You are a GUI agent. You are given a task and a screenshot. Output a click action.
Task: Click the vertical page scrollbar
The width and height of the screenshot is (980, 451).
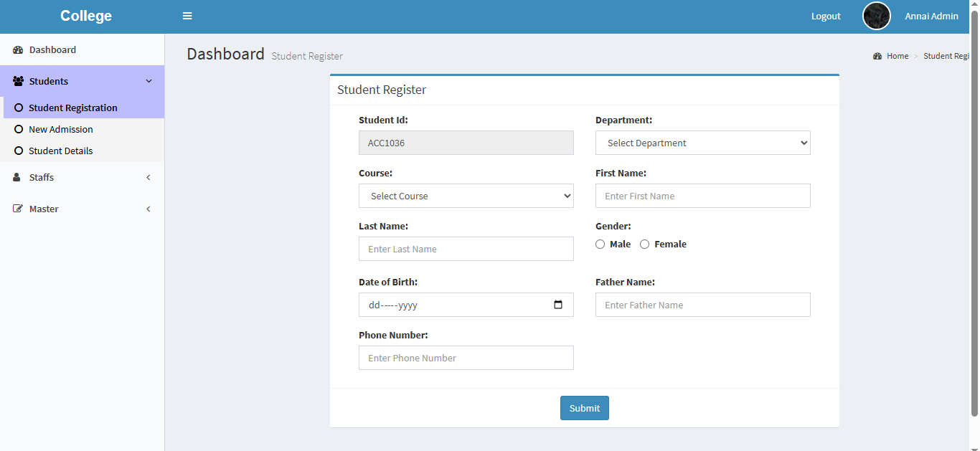click(x=974, y=215)
